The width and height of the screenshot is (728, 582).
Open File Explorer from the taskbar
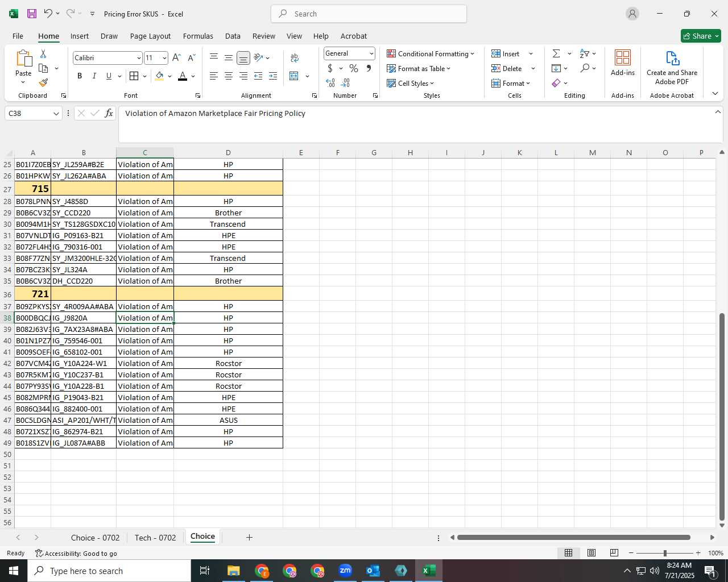pos(234,571)
